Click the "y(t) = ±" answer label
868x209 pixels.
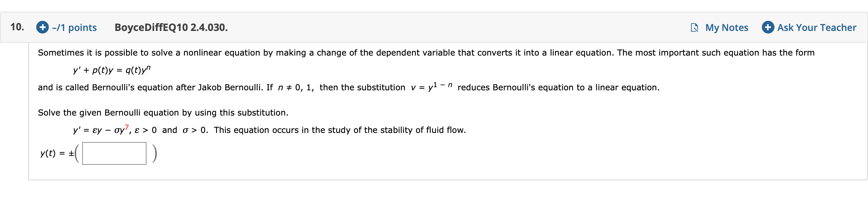pos(57,153)
